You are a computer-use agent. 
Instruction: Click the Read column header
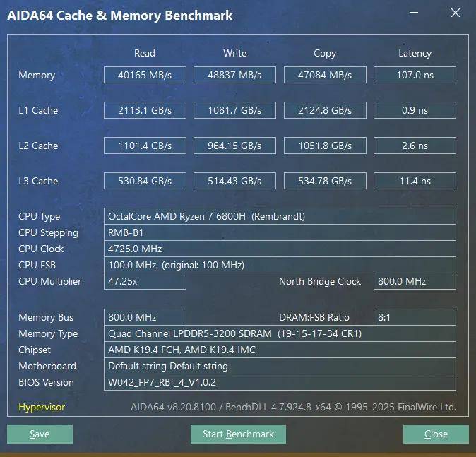pos(145,53)
